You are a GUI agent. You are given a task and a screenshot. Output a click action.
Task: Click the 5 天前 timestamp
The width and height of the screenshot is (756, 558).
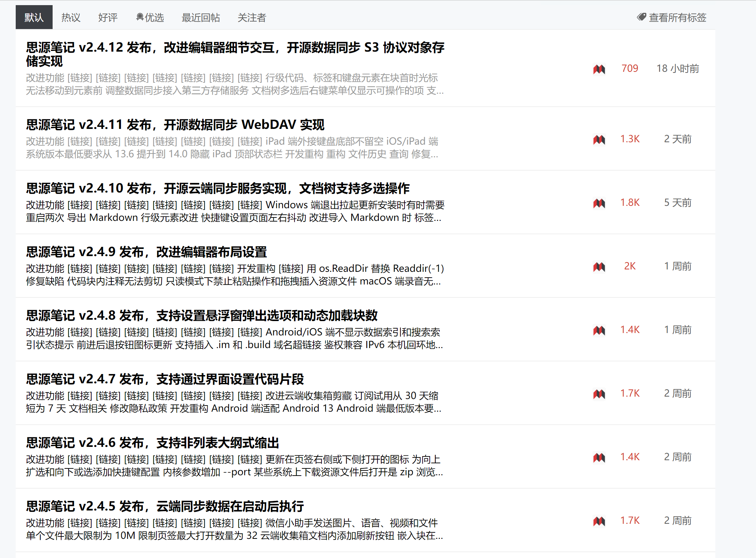point(678,202)
